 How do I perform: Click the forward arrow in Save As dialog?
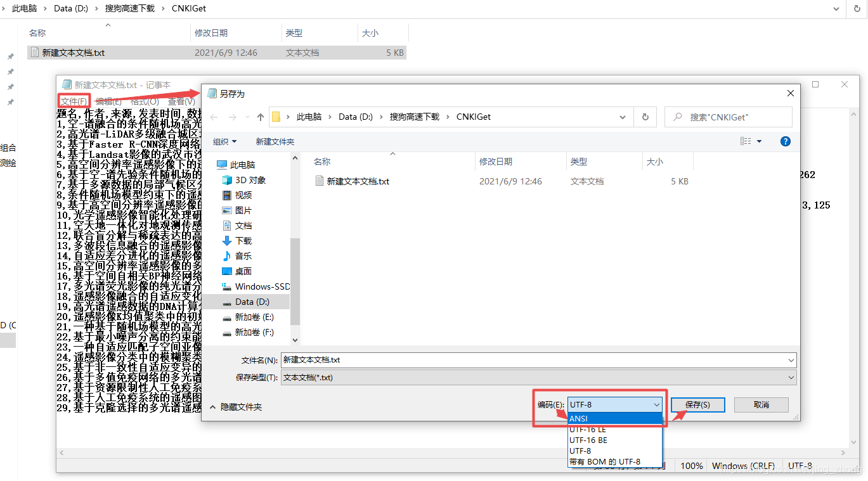pyautogui.click(x=231, y=117)
